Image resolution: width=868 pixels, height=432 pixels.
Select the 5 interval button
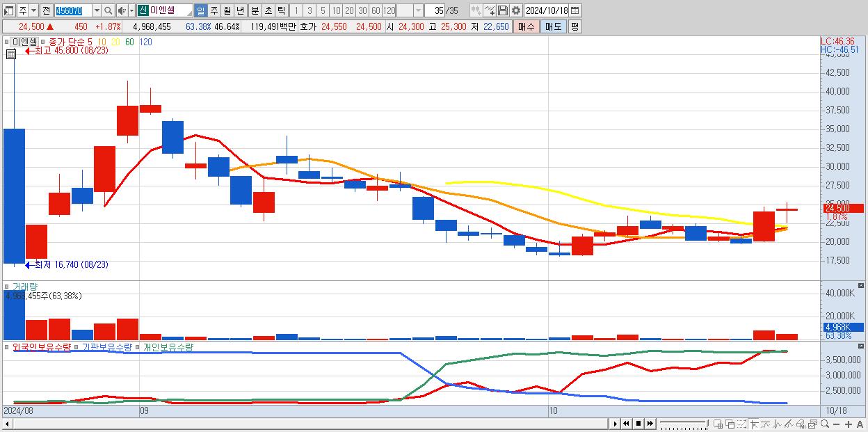pyautogui.click(x=323, y=10)
